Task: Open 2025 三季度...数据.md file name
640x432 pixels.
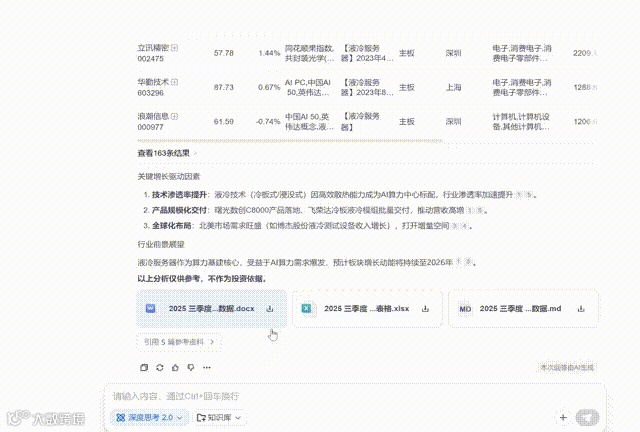Action: coord(520,309)
